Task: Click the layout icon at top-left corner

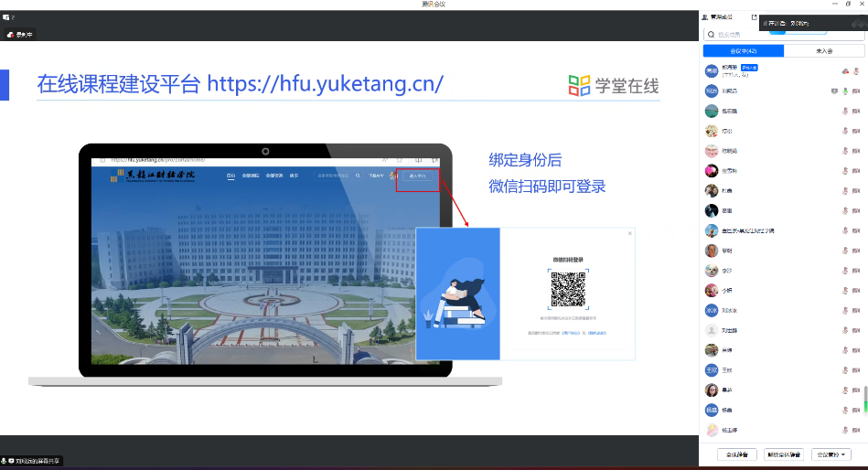Action: [6, 17]
